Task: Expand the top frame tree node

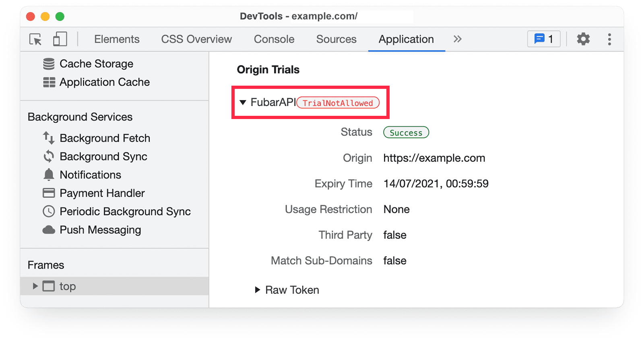Action: [x=35, y=286]
